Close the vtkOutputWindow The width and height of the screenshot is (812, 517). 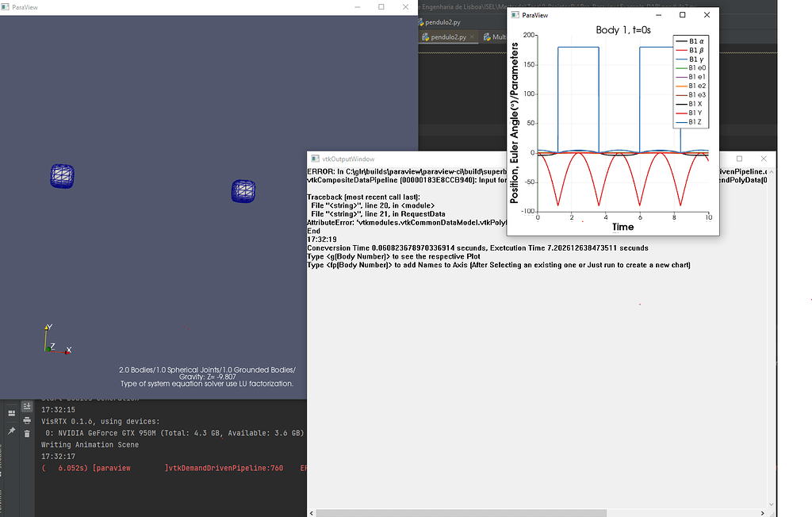pyautogui.click(x=764, y=159)
